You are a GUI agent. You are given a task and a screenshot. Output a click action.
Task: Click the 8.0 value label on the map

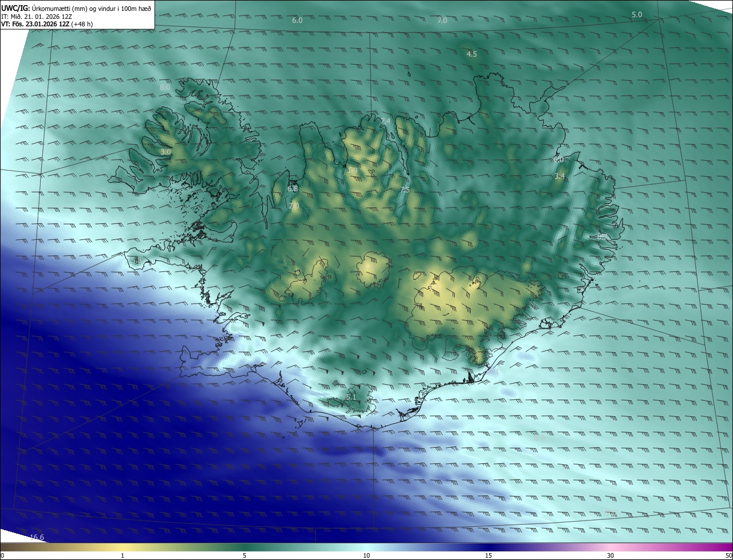click(x=165, y=87)
